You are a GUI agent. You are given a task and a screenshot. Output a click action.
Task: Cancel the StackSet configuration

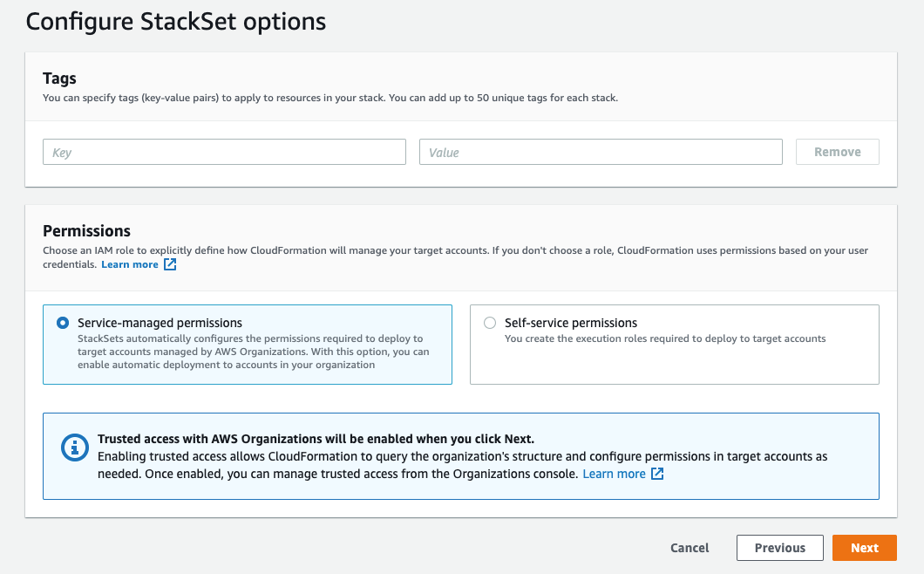[689, 548]
